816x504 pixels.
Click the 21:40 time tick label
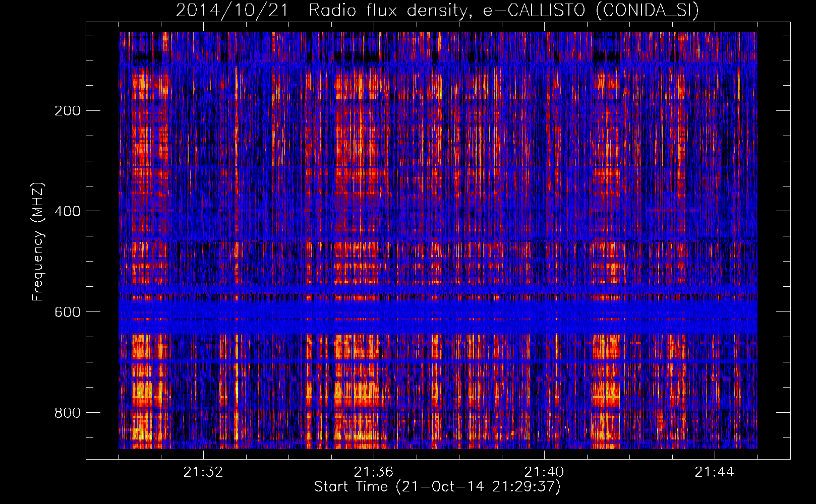(x=544, y=472)
